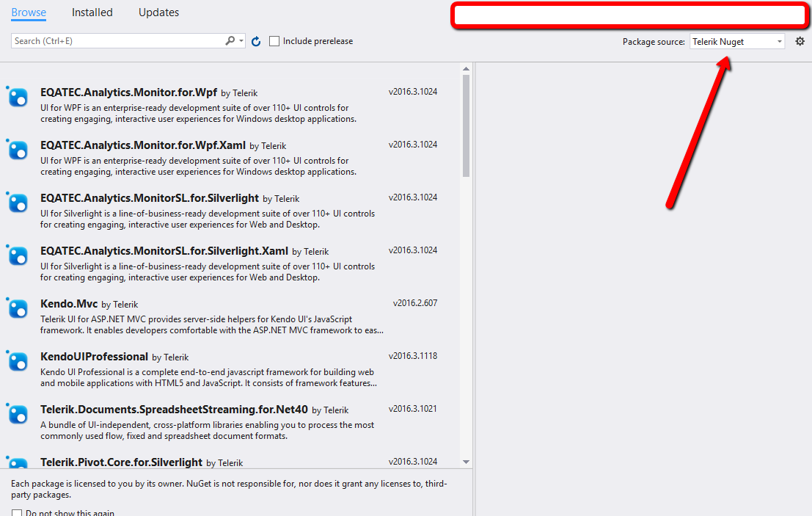Click EQATEC.Analytics.Monitor.for.Wpf.Xaml package icon
Viewport: 812px width, 516px height.
click(x=17, y=149)
